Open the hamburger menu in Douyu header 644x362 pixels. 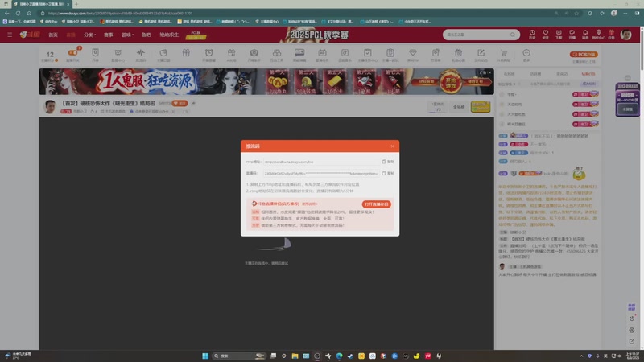(10, 35)
